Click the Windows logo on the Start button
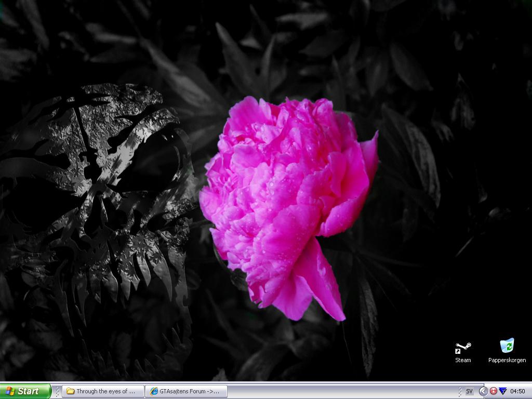532x399 pixels. click(x=10, y=391)
